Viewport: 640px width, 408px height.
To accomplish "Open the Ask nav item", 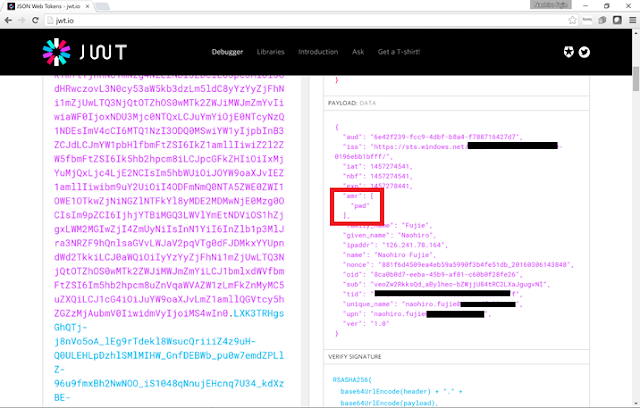I will (x=358, y=52).
